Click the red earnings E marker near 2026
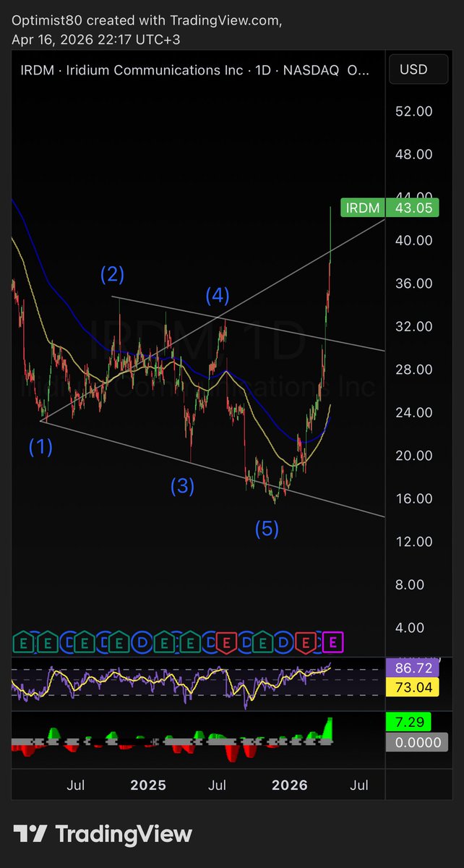 pos(304,642)
